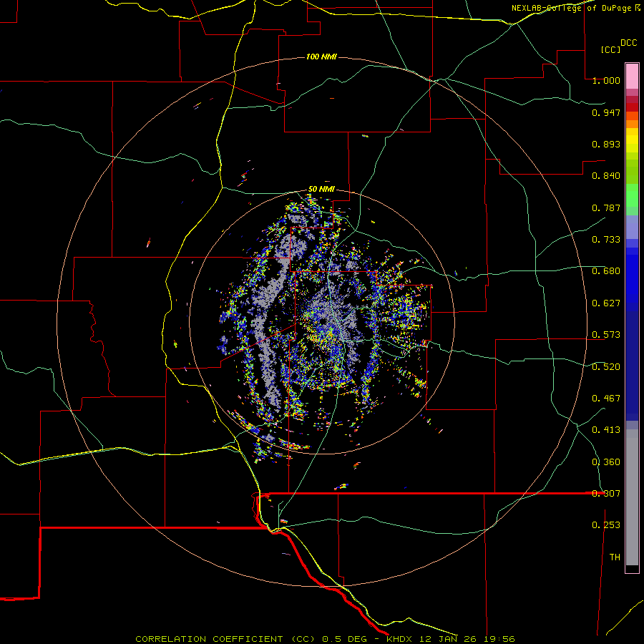
Task: Click the 0.413 color scale value
Action: click(x=606, y=430)
